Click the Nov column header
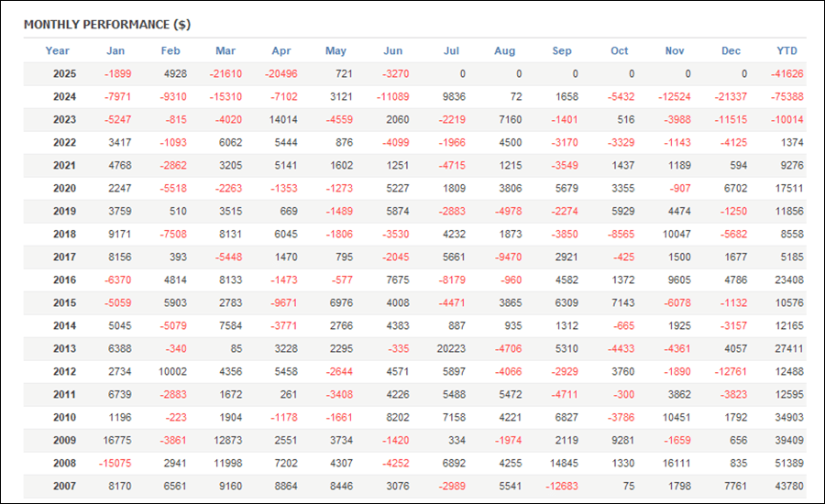This screenshot has width=825, height=504. (675, 51)
